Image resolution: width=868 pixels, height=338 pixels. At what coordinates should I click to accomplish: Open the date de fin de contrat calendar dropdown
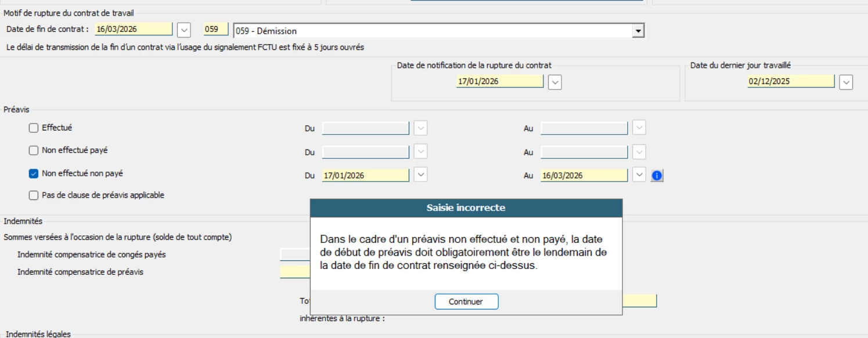coord(183,30)
